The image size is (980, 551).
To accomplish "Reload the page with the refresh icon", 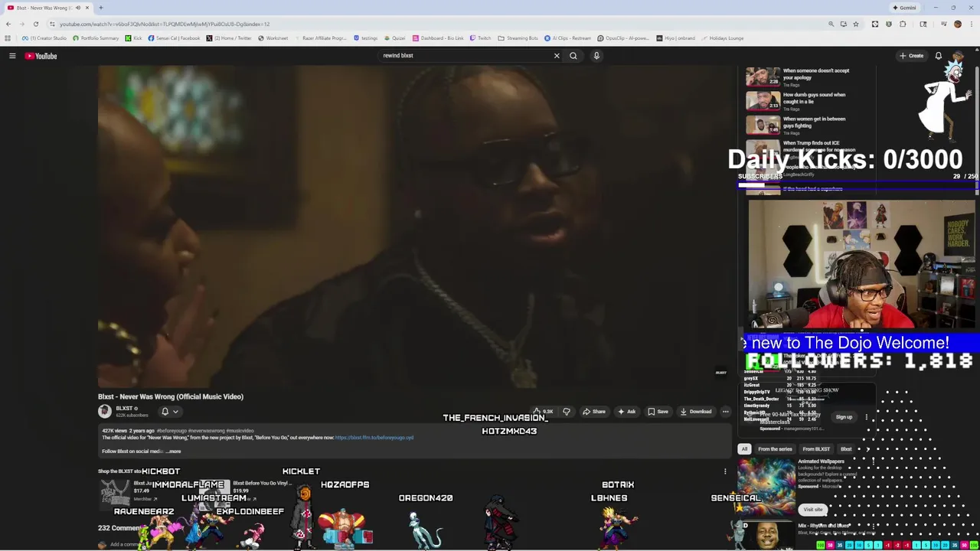I will point(35,24).
